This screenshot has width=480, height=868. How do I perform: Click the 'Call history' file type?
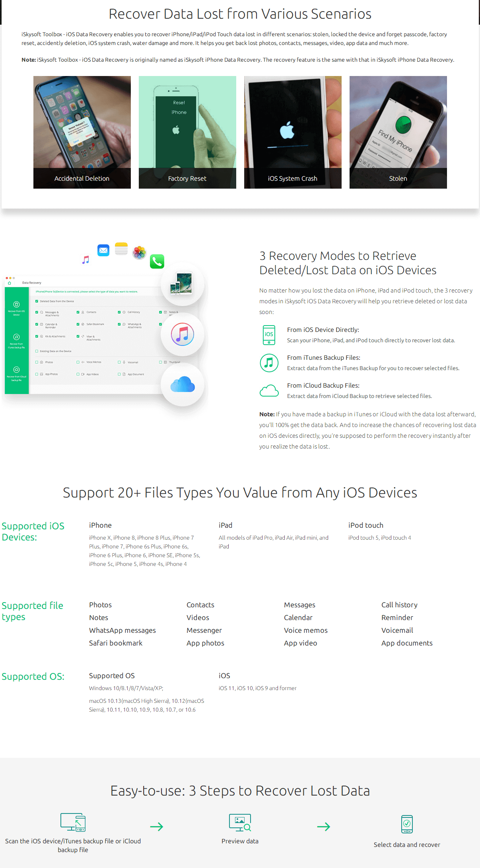[x=399, y=605]
